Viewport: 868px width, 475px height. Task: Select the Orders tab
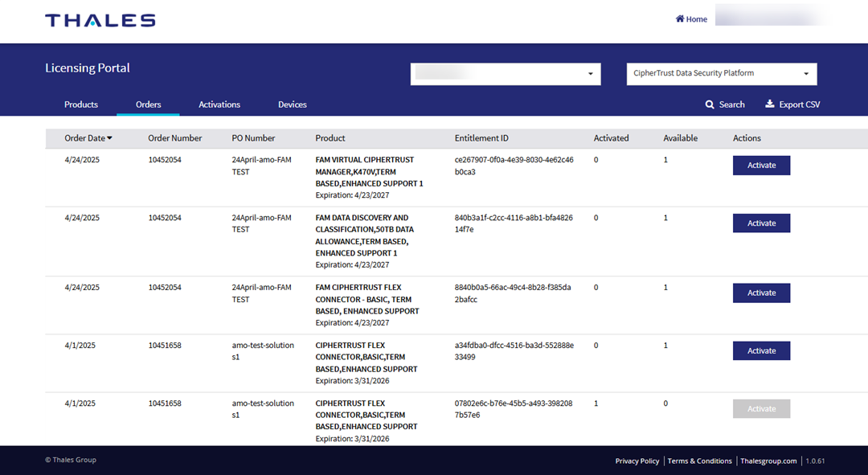coord(148,104)
